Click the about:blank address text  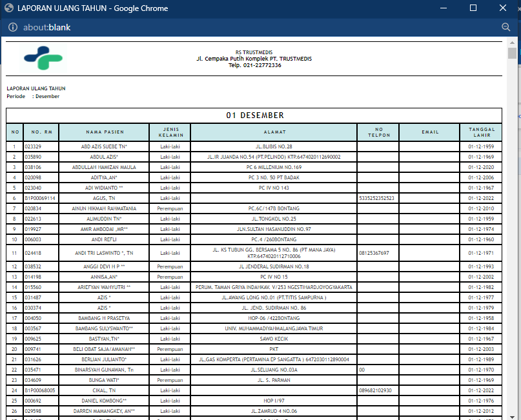point(47,27)
